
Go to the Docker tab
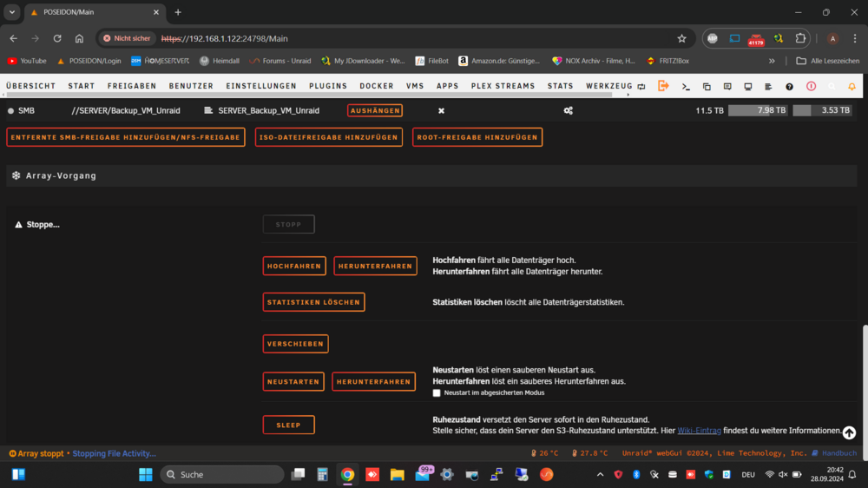click(x=377, y=86)
